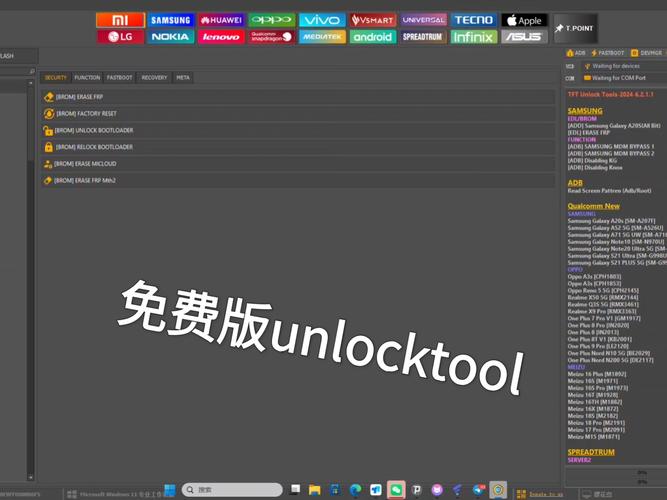Open the Vsmart brand section
Image resolution: width=667 pixels, height=500 pixels.
tap(373, 20)
